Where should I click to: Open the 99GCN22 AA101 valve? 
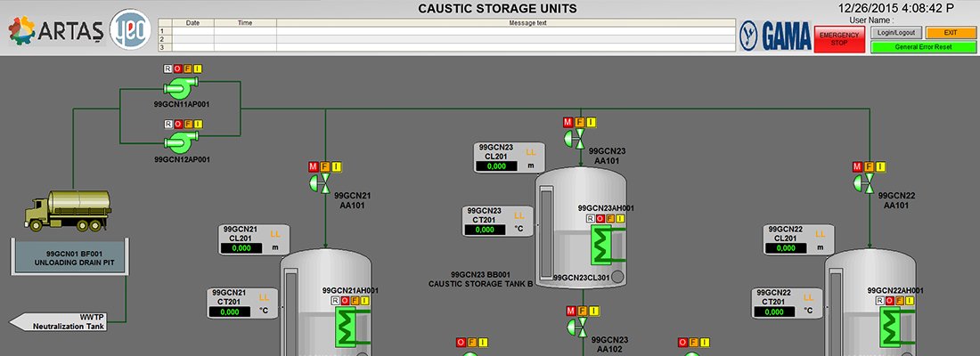pyautogui.click(x=862, y=182)
